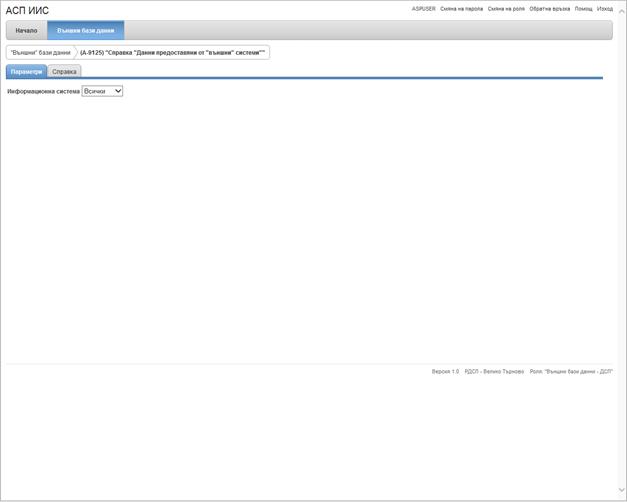This screenshot has height=502, width=627.
Task: Click the Информационна система label
Action: pos(44,92)
